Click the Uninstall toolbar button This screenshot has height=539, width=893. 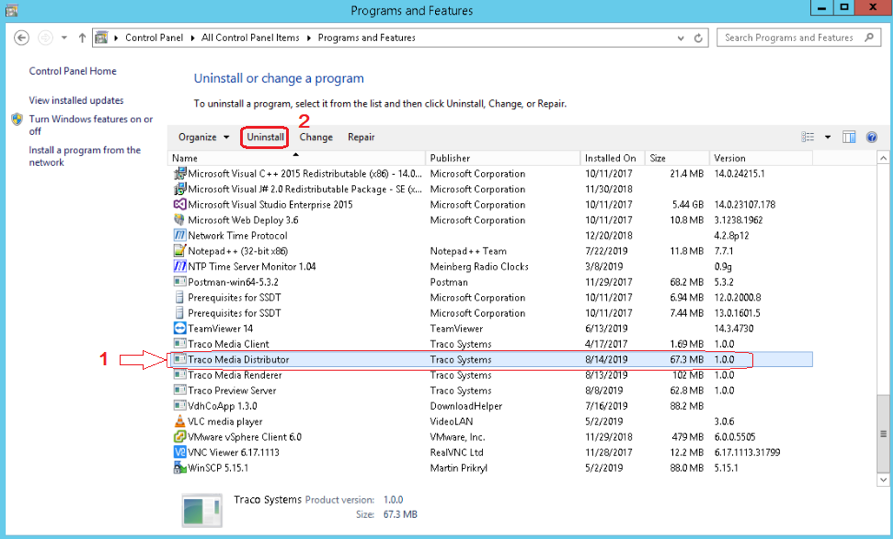coord(266,137)
